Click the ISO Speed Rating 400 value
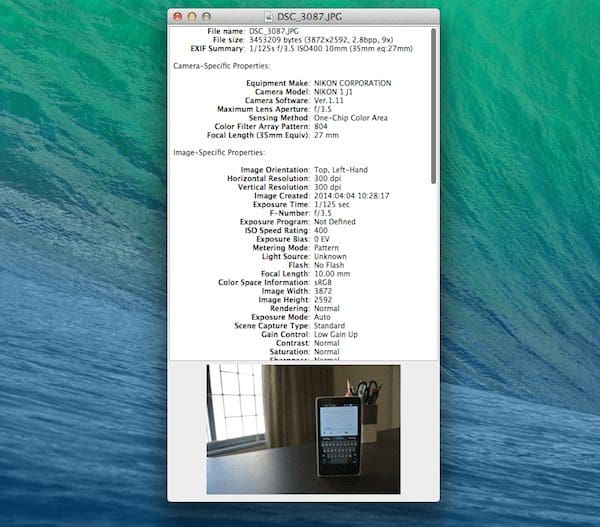Screen dimensions: 600x527 click(321, 230)
